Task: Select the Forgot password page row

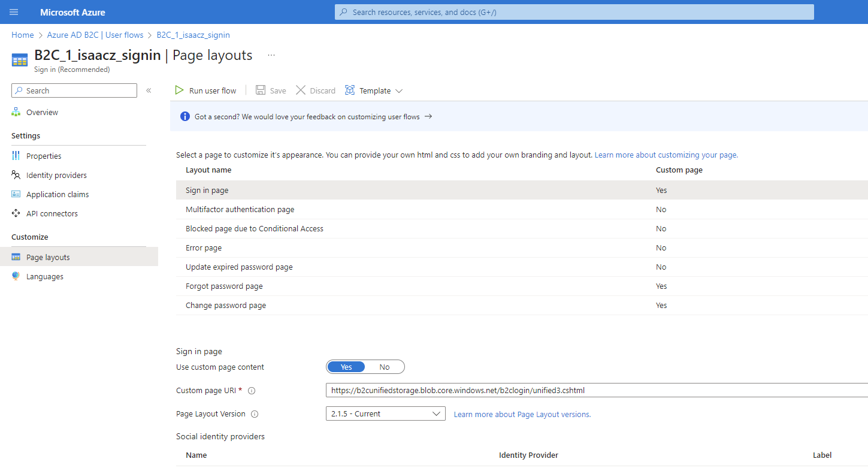Action: (x=522, y=286)
